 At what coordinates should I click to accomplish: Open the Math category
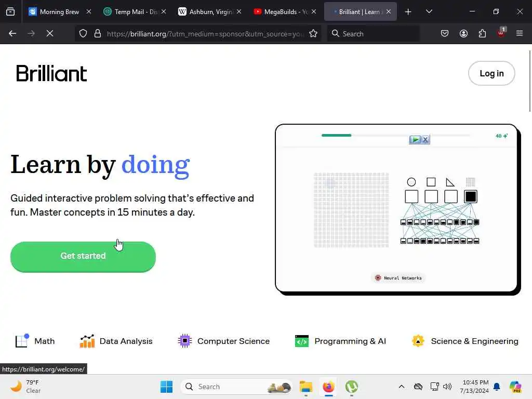pyautogui.click(x=35, y=341)
